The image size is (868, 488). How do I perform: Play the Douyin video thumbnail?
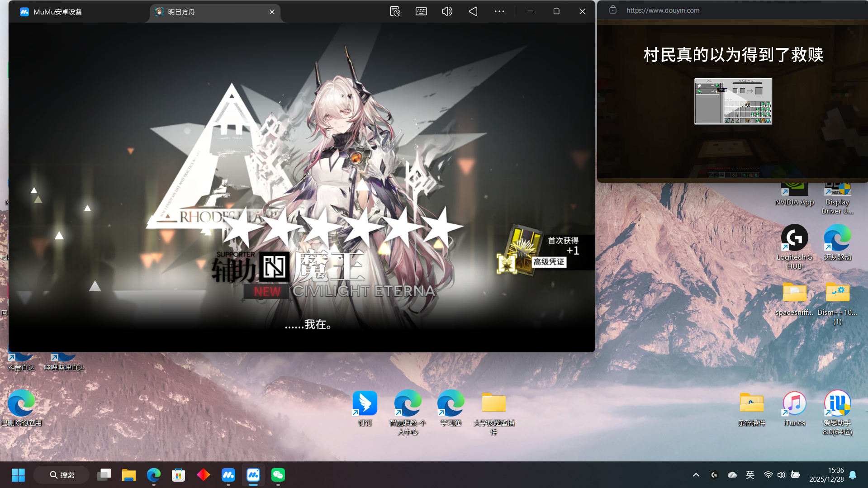(733, 101)
